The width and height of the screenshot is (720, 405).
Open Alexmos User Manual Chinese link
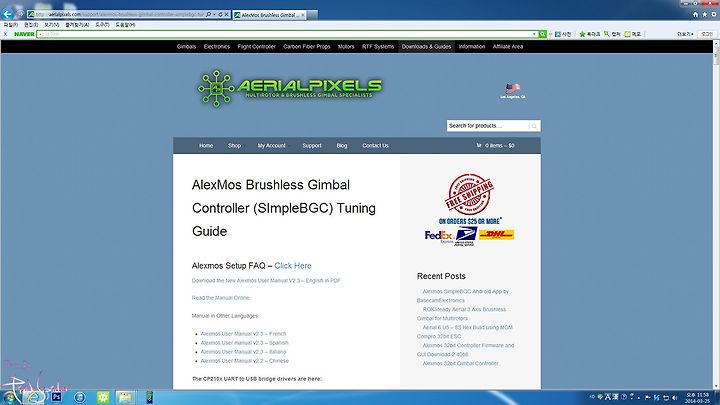pos(245,360)
